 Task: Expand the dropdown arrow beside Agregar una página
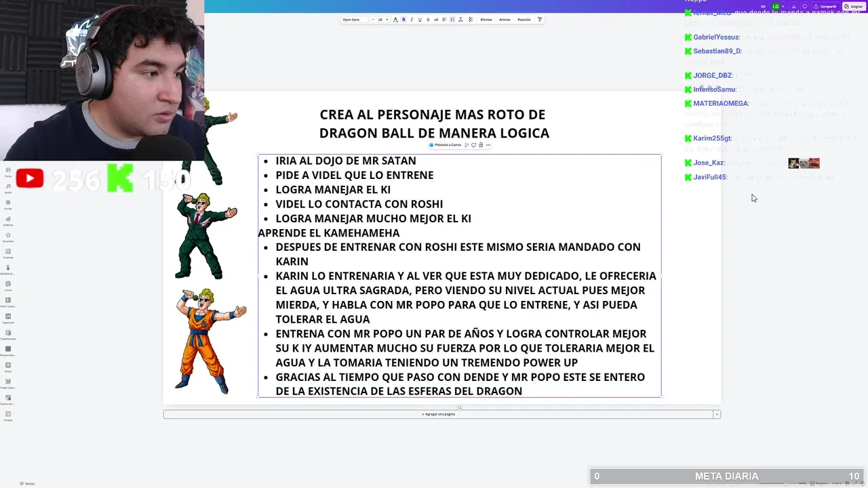tap(717, 414)
